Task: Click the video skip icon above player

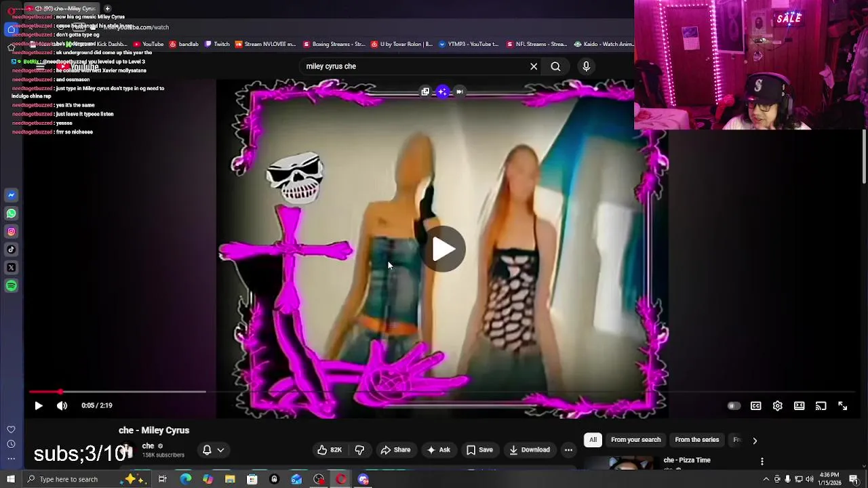Action: (x=459, y=91)
